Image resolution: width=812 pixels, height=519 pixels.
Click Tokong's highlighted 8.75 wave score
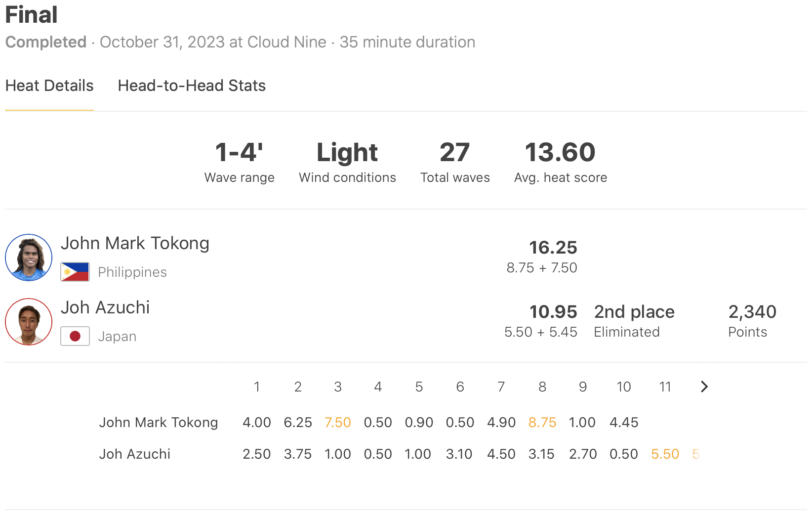pyautogui.click(x=542, y=423)
